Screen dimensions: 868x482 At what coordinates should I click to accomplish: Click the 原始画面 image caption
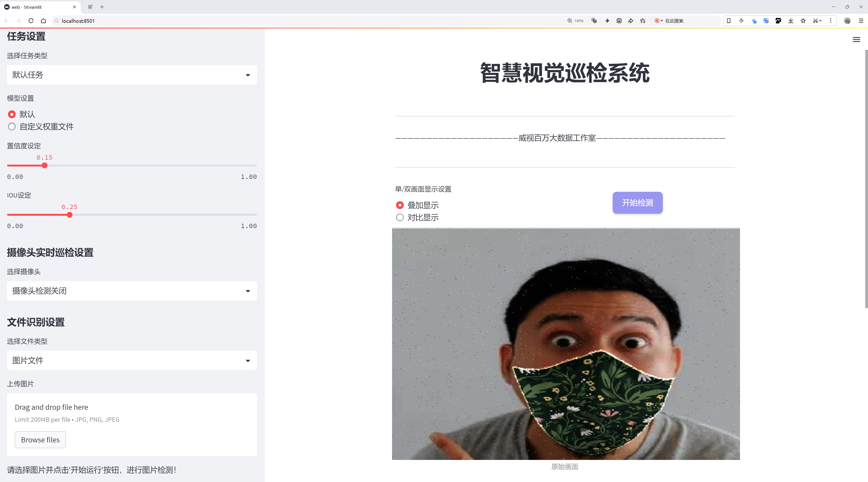point(565,467)
